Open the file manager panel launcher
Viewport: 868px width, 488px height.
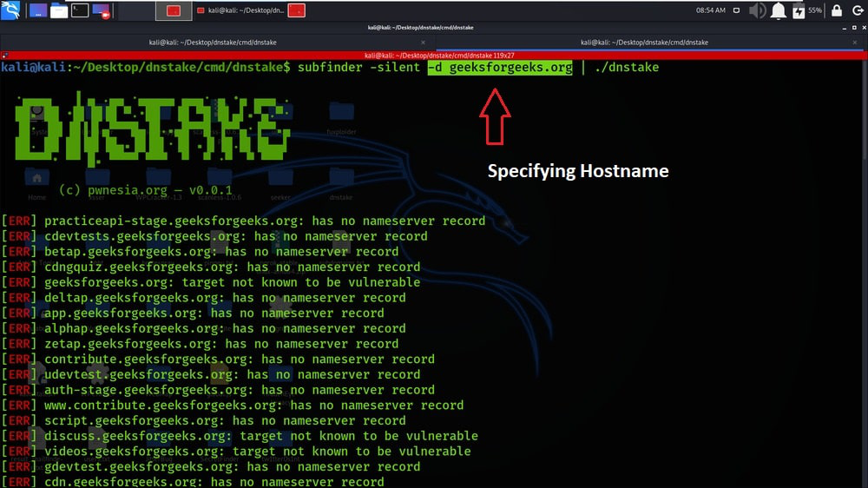pos(59,10)
